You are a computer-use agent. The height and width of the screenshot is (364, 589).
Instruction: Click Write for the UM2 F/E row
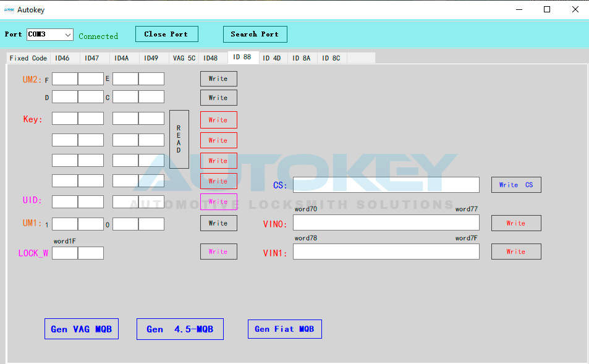[x=219, y=79]
